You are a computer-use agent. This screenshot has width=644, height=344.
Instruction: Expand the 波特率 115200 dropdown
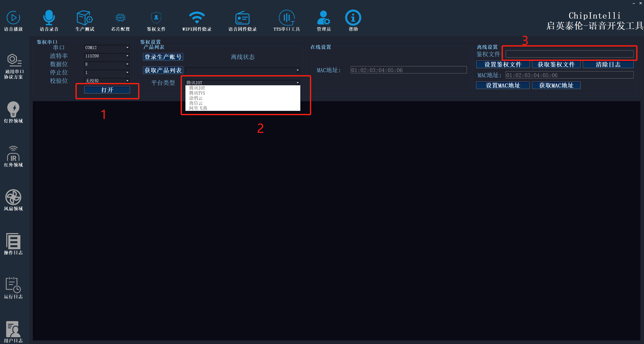coord(107,56)
